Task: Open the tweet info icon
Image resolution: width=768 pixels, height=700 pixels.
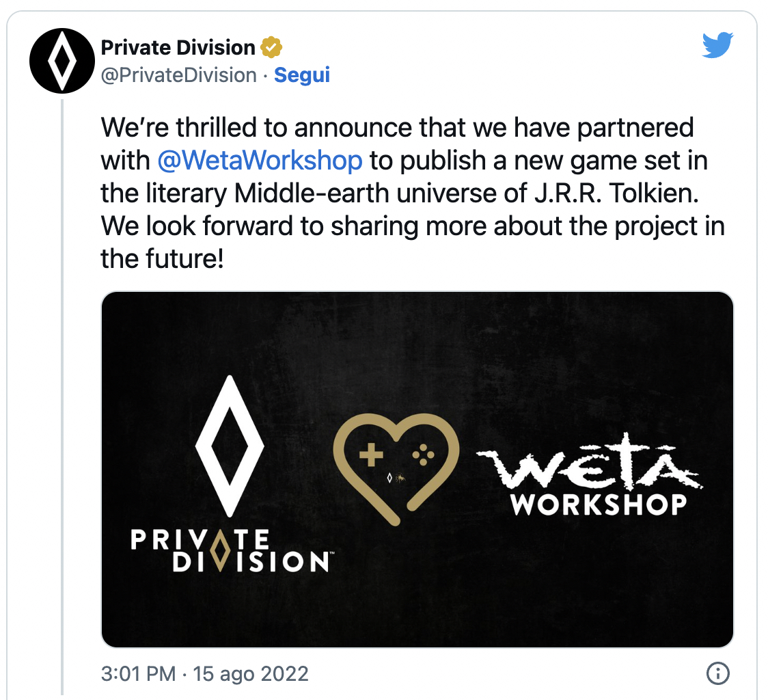Action: point(717,673)
